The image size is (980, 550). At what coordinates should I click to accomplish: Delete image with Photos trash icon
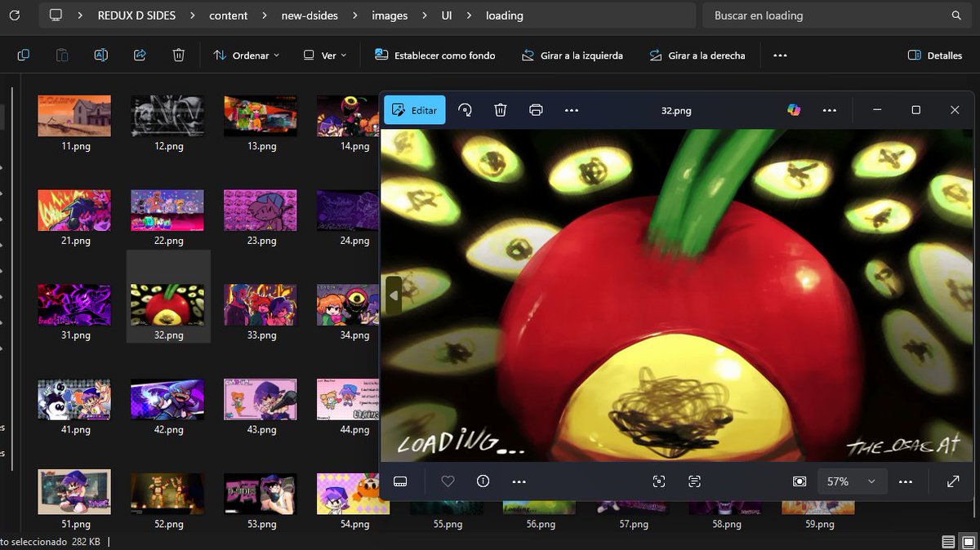501,110
